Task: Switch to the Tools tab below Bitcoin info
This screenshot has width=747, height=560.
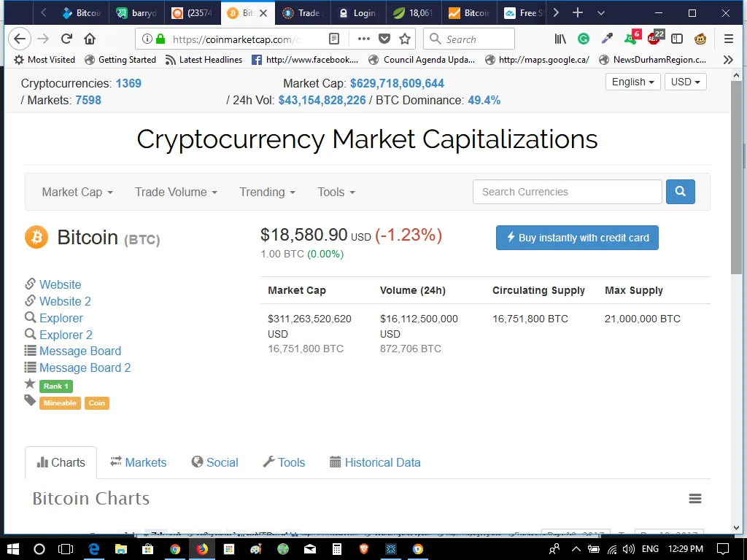Action: (x=284, y=462)
